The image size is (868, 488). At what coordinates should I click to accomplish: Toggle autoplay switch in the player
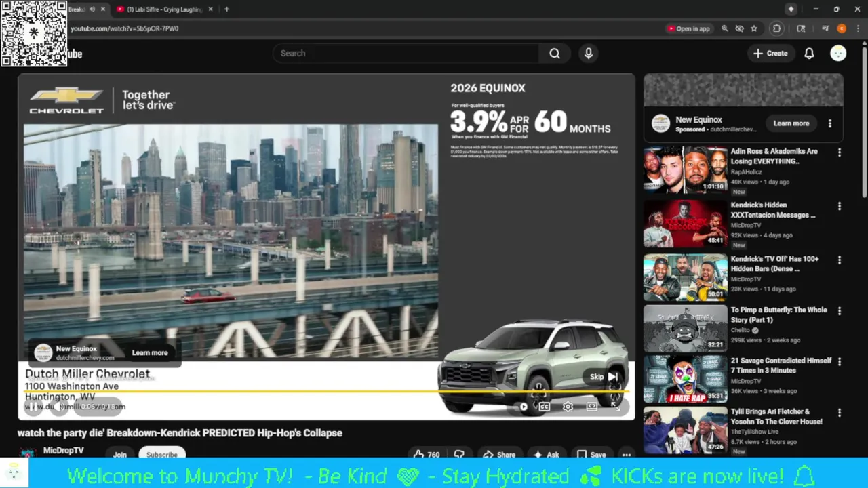click(x=523, y=407)
